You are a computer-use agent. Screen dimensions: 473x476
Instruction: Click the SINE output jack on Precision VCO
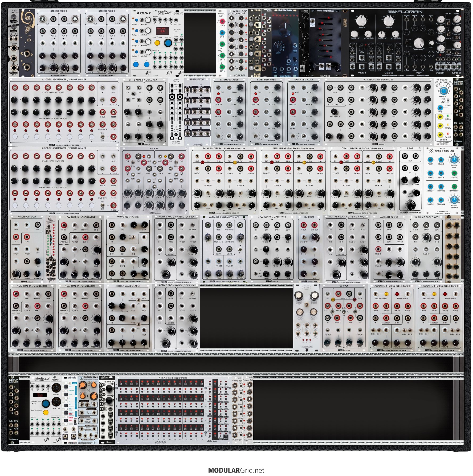[38, 224]
